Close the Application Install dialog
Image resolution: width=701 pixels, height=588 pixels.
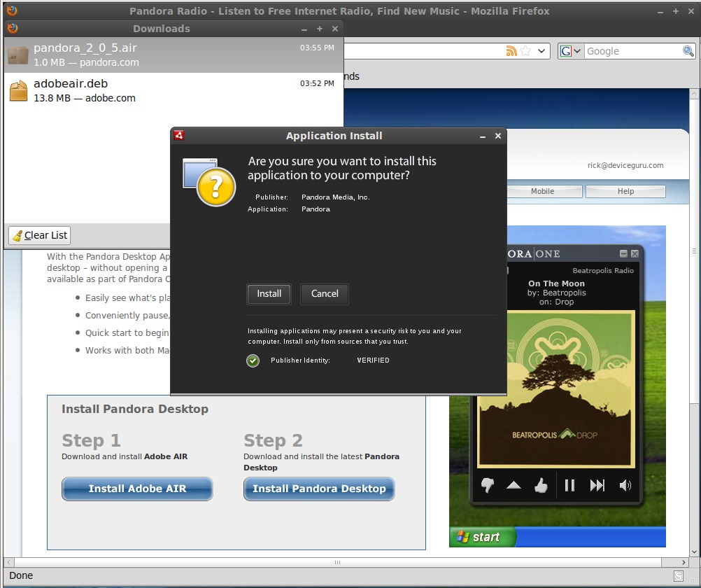(x=498, y=136)
